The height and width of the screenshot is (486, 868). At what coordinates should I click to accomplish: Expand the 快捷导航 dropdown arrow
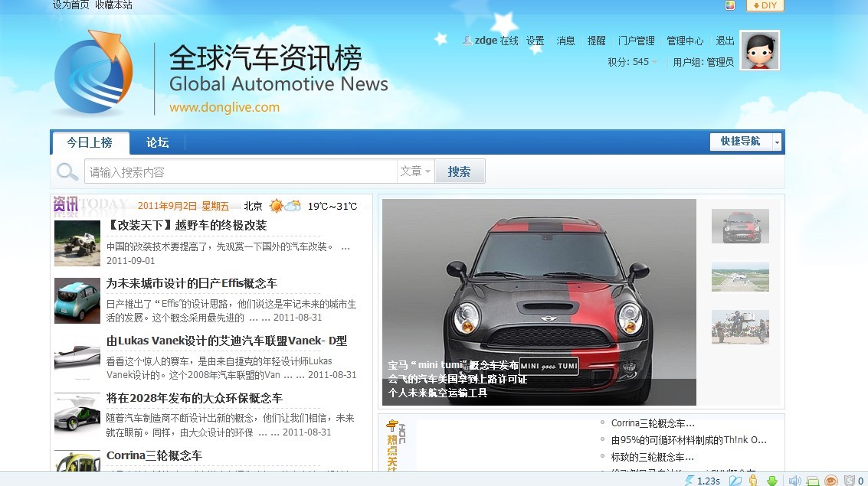(777, 142)
